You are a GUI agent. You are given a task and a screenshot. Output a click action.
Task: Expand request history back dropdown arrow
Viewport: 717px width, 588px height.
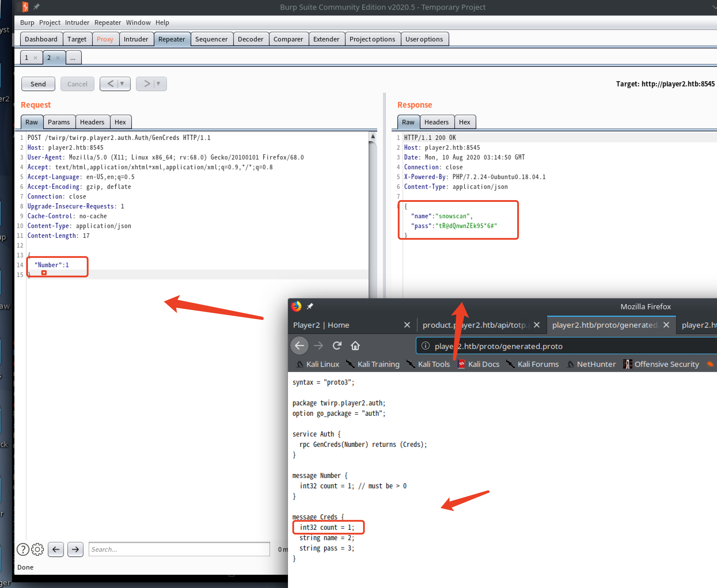pos(122,84)
